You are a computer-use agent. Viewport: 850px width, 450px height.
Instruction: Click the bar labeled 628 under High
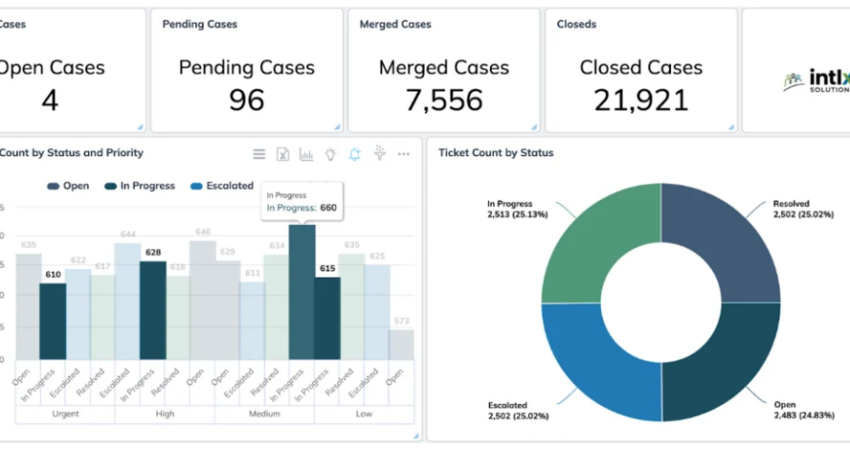click(153, 312)
